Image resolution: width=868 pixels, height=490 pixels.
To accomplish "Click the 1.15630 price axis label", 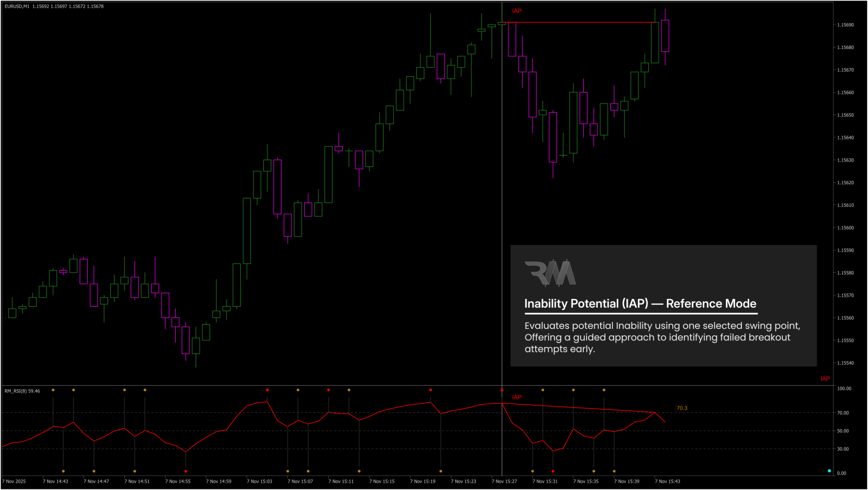I will click(845, 160).
